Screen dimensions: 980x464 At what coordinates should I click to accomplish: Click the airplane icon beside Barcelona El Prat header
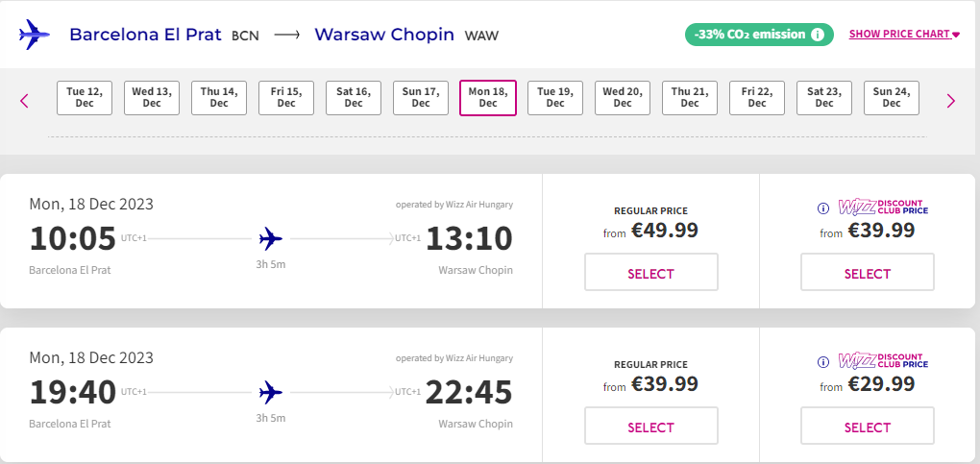[x=34, y=35]
